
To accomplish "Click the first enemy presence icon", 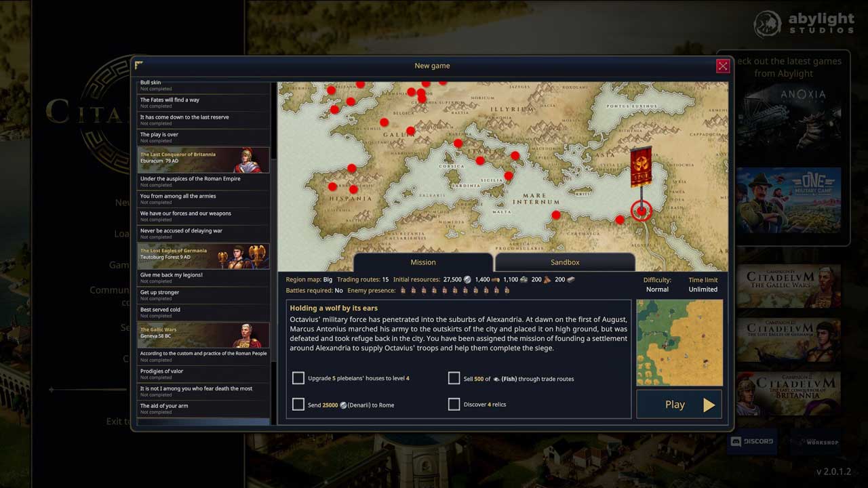I will [403, 291].
